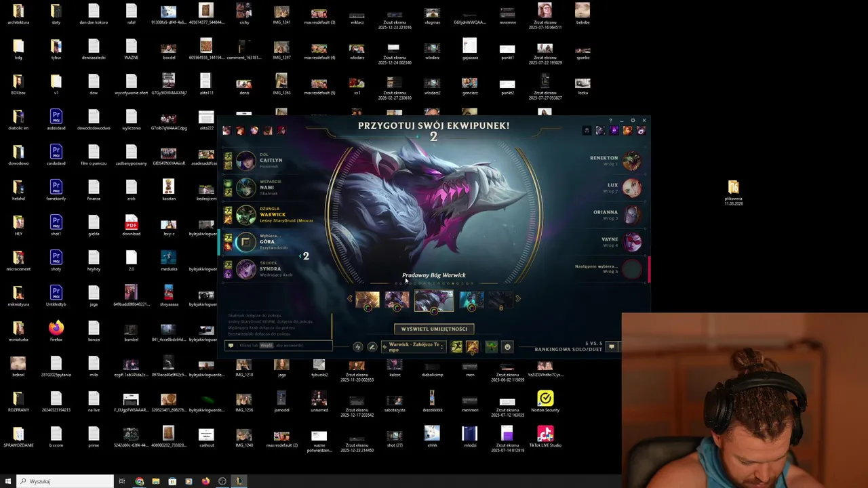Select famekonfy Premiere project on desktop

click(x=56, y=191)
